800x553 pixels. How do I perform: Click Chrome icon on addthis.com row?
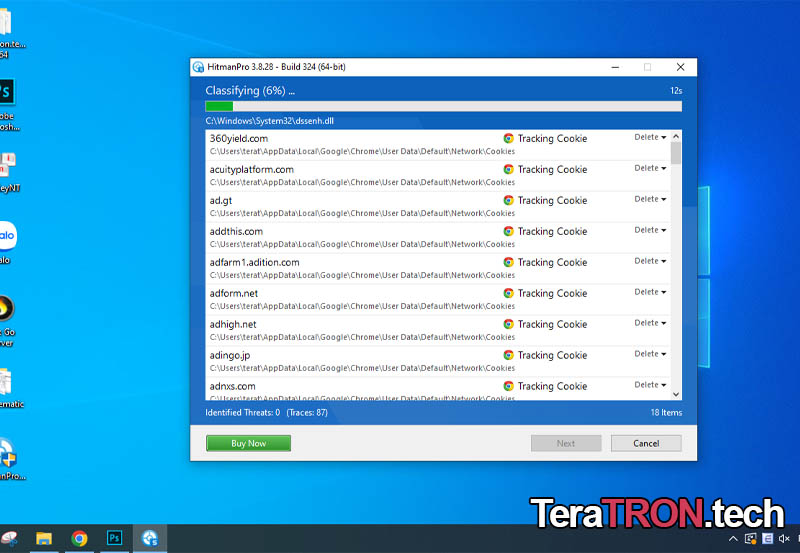click(508, 231)
